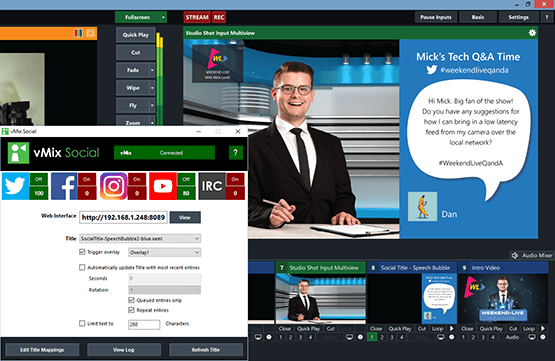The width and height of the screenshot is (555, 361).
Task: Toggle the Facebook On status button
Action: pyautogui.click(x=87, y=179)
